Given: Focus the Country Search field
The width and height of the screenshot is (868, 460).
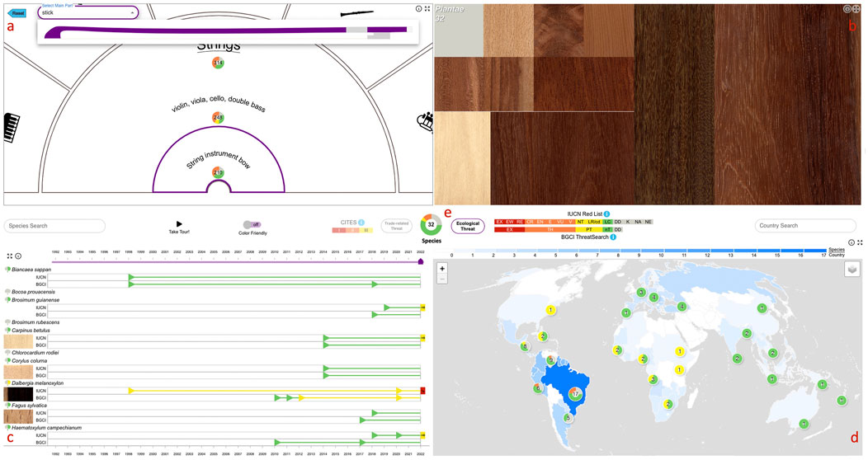Looking at the screenshot, I should (805, 226).
